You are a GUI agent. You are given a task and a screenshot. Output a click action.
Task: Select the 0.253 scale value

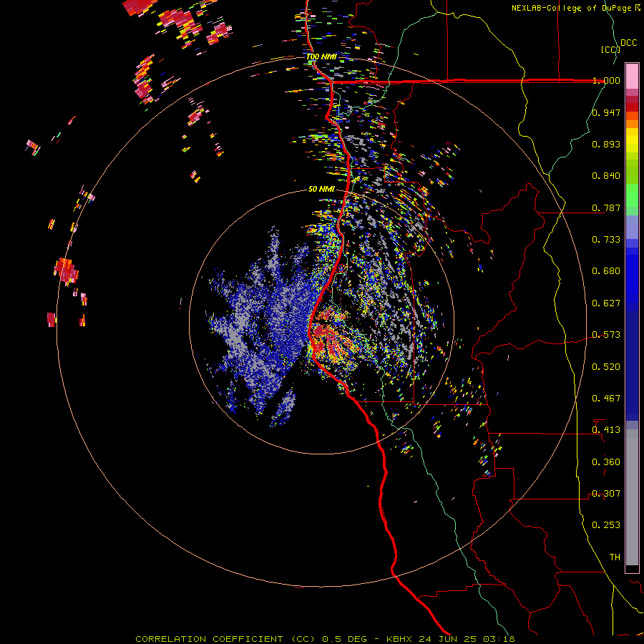tap(606, 525)
